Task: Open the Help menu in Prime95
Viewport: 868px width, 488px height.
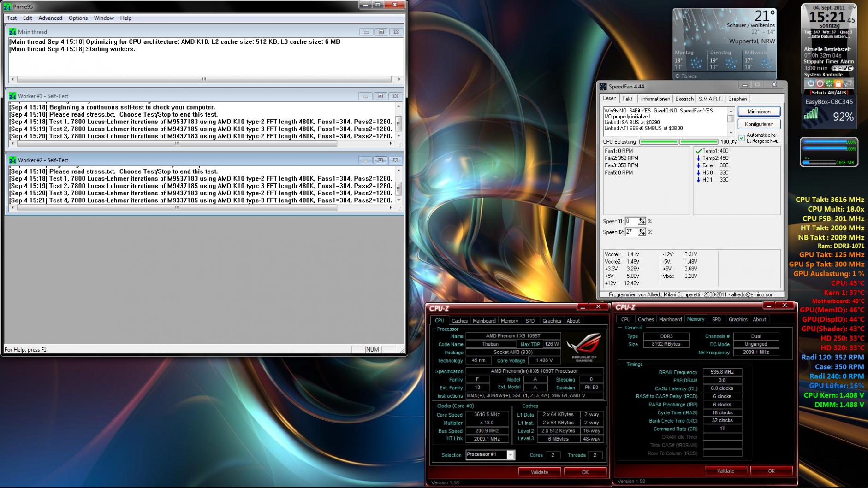Action: click(125, 18)
